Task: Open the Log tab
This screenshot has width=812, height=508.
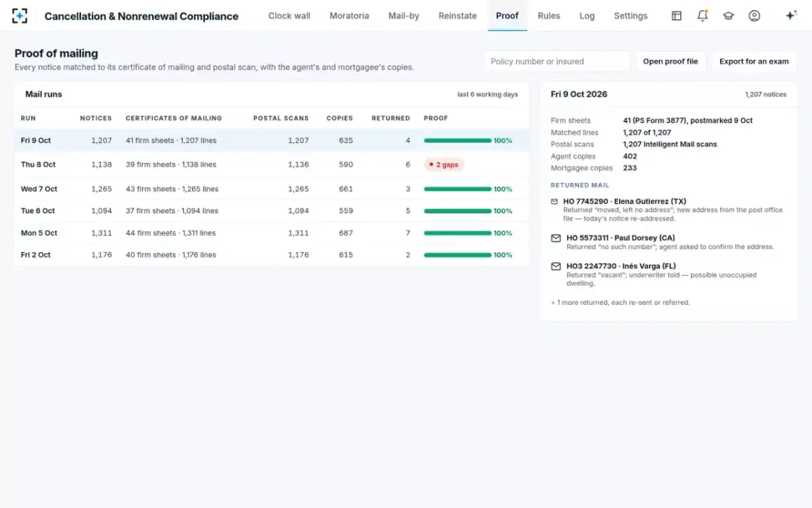Action: [587, 16]
